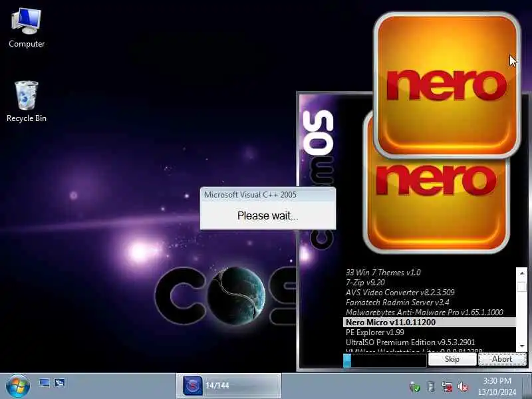
Task: Click the green shield tray icon
Action: [x=414, y=386]
